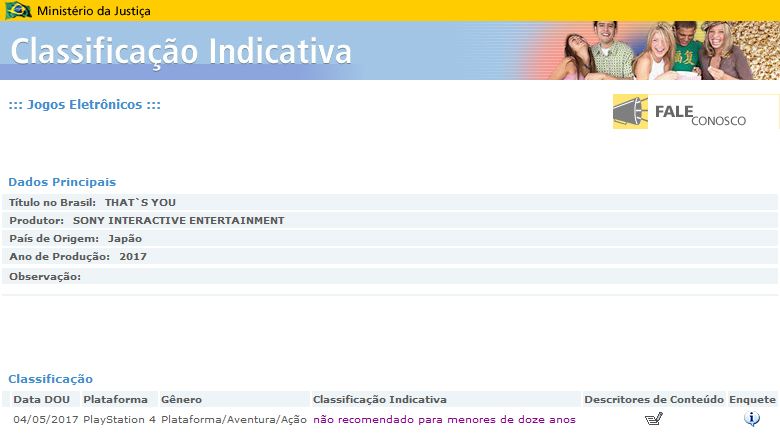The image size is (780, 442).
Task: Click the Dados Principais heading
Action: [62, 182]
